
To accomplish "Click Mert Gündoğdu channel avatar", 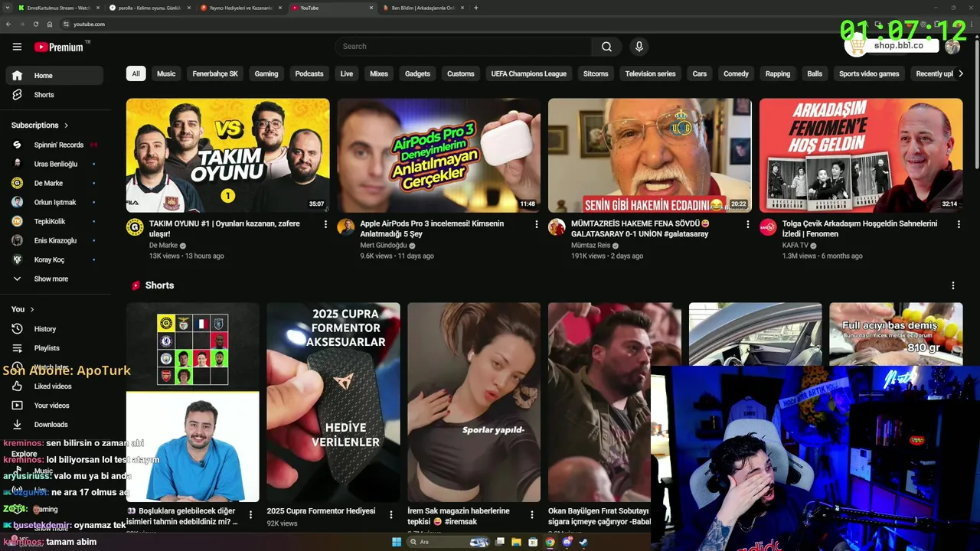I will (346, 227).
